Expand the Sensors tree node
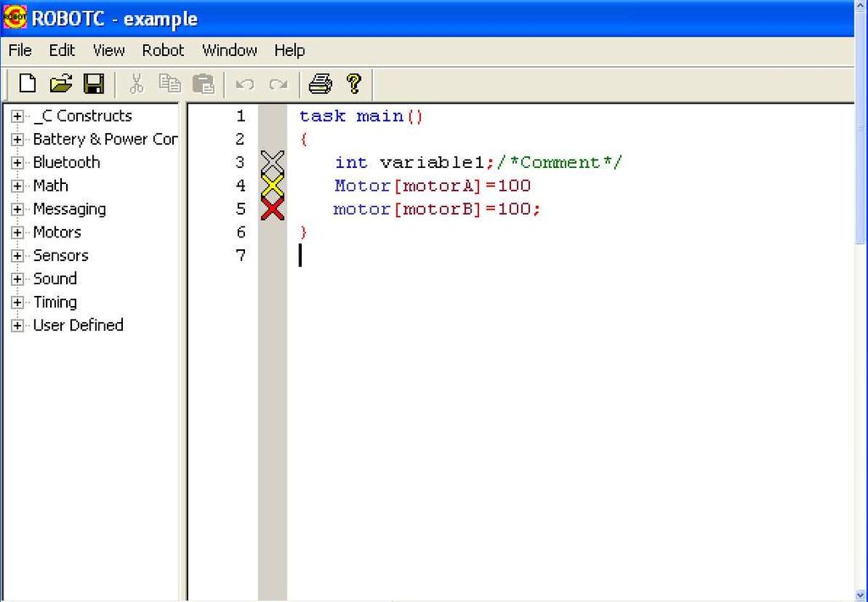Image resolution: width=868 pixels, height=602 pixels. [x=17, y=256]
